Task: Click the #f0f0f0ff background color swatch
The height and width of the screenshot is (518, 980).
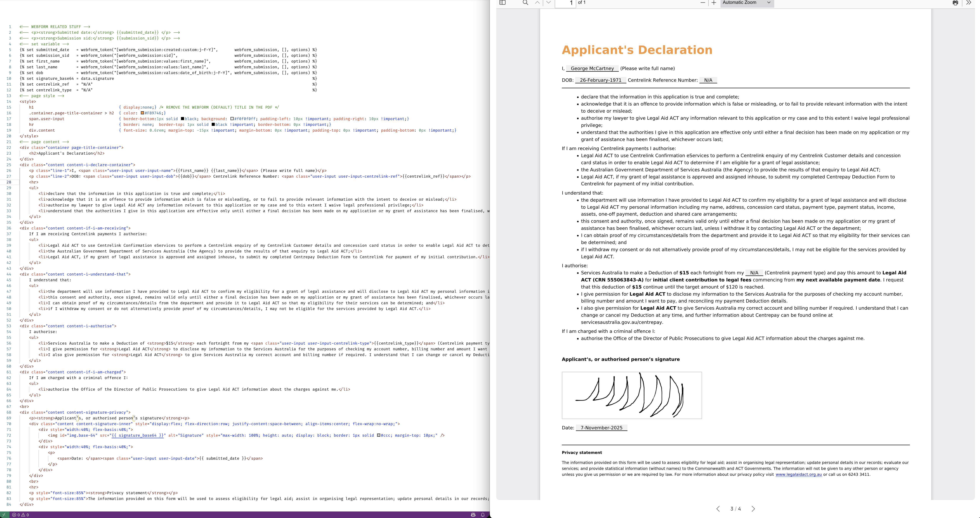Action: [x=232, y=119]
